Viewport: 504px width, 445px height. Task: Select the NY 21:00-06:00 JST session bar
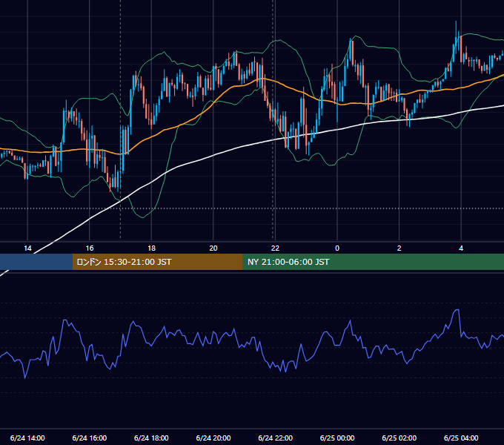coord(373,262)
